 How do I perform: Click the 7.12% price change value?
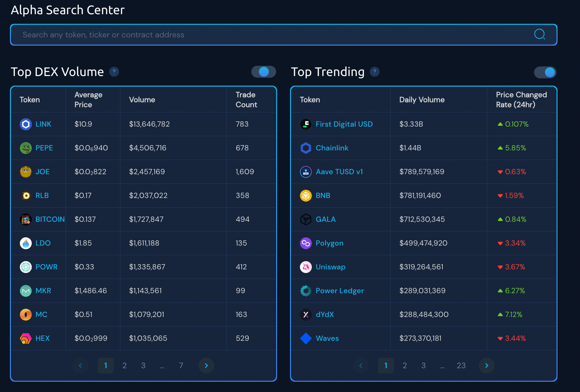(x=514, y=315)
